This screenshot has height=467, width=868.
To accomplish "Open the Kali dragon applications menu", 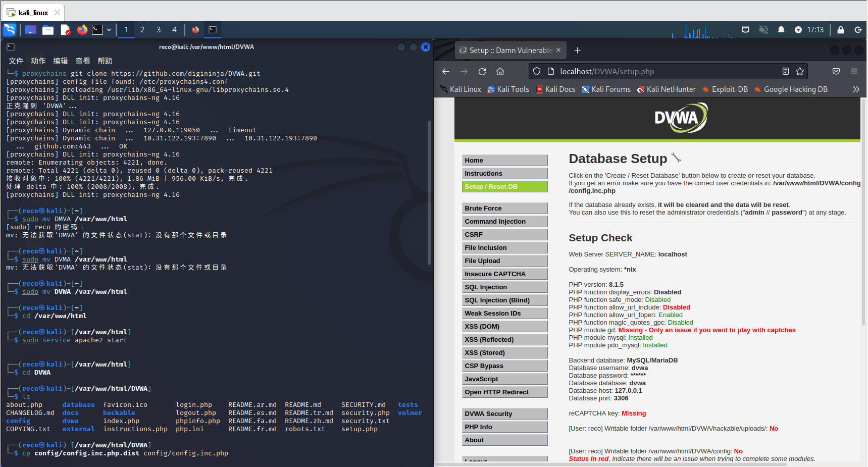I will point(9,30).
